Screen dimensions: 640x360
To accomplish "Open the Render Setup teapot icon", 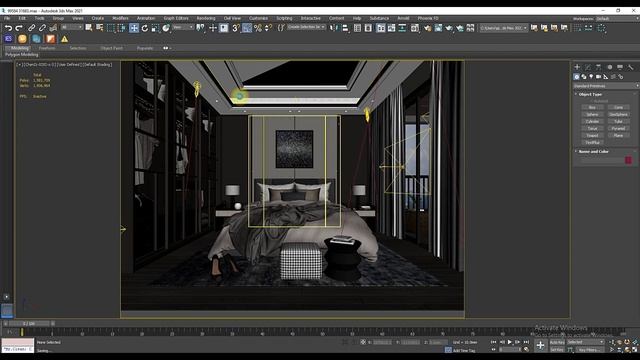I will 427,28.
